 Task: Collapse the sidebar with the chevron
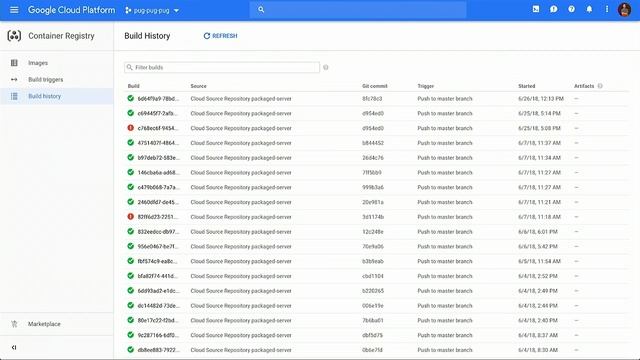14,347
